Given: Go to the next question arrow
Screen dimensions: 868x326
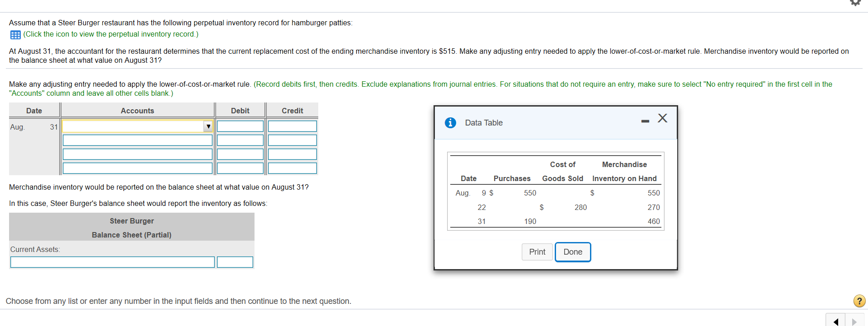Looking at the screenshot, I should [854, 321].
